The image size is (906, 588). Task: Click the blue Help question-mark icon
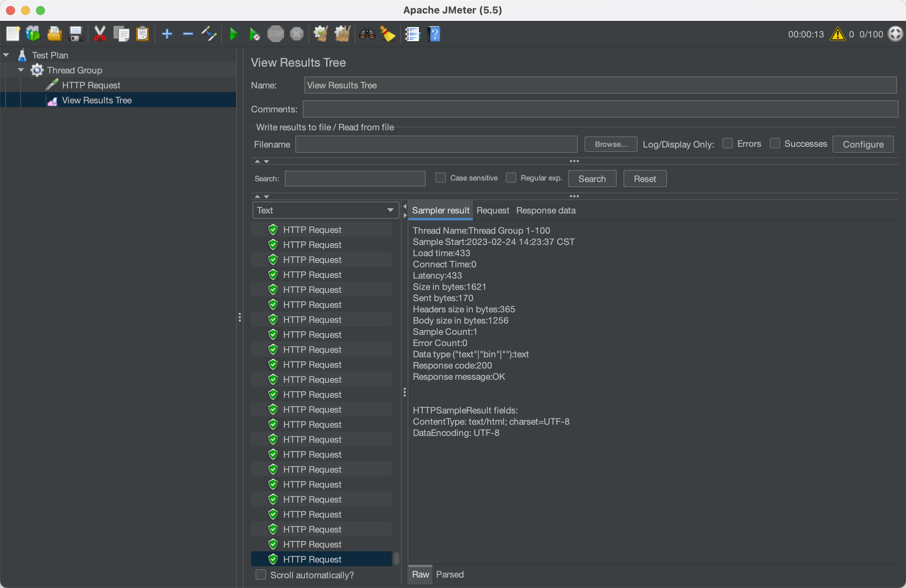click(x=434, y=34)
